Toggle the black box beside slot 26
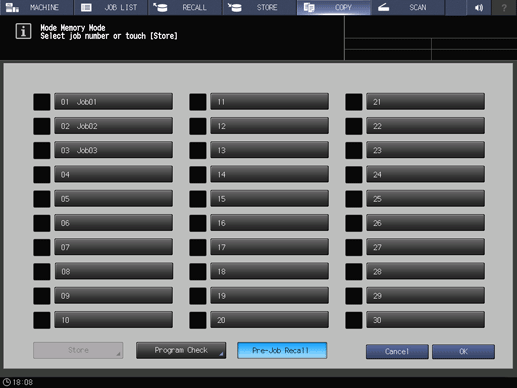Viewport: 517px width, 388px height. click(x=354, y=223)
